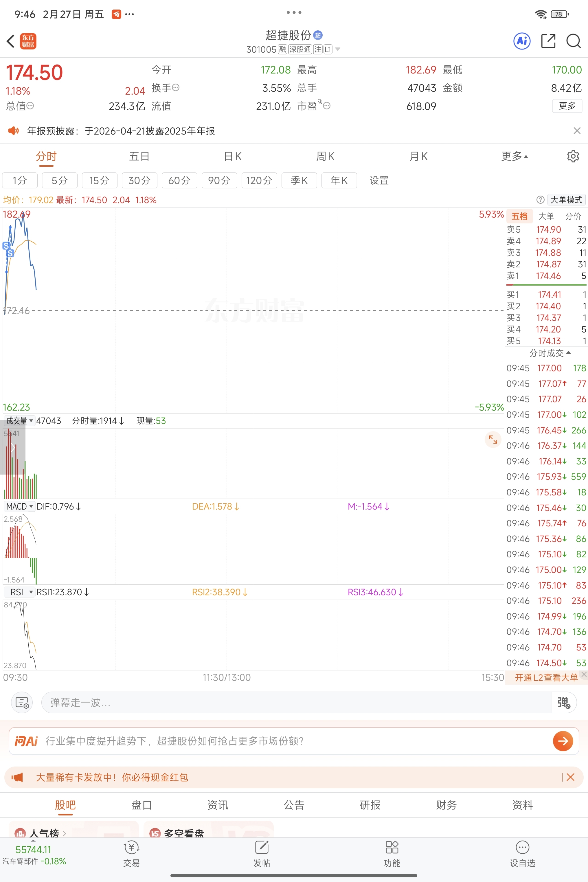This screenshot has height=882, width=588.
Task: Go back with the left arrow
Action: 10,41
